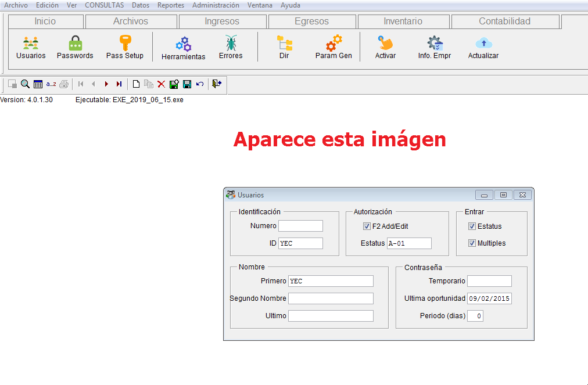
Task: Switch to the Contabilidad tab
Action: 505,21
